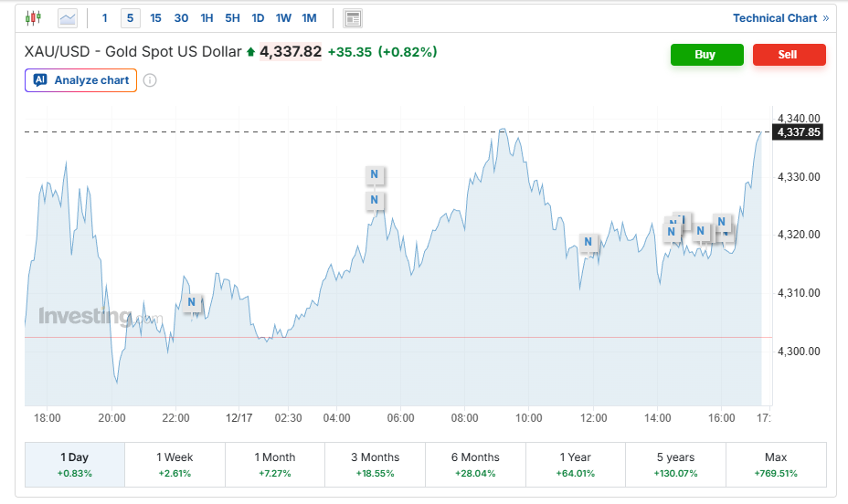Screen dimensions: 848x504
Task: Click the news layout icon in toolbar
Action: (353, 17)
